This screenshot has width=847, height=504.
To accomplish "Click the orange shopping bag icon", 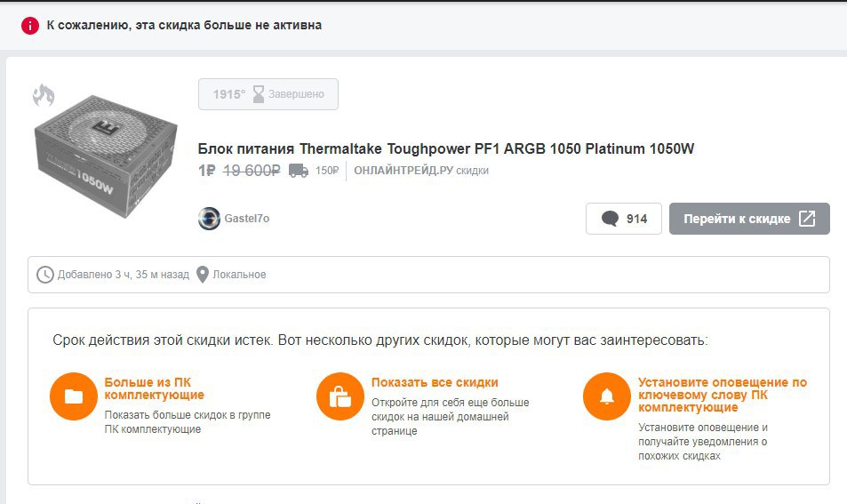I will 340,396.
